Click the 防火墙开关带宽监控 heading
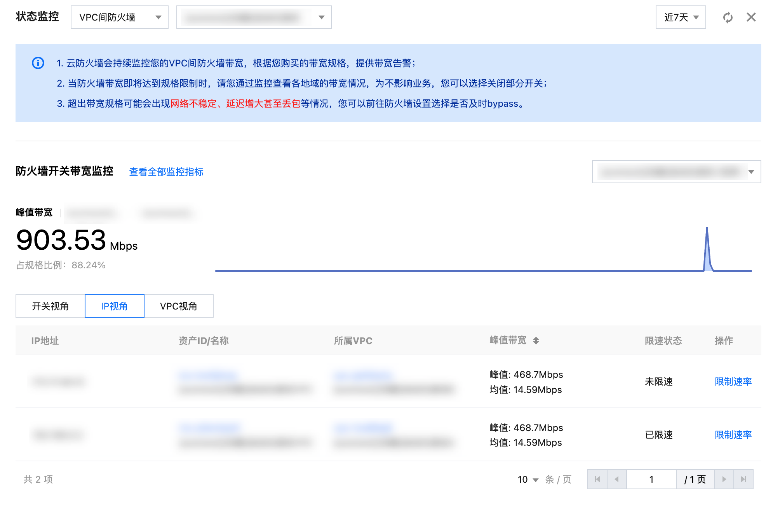Image resolution: width=766 pixels, height=532 pixels. click(x=64, y=171)
